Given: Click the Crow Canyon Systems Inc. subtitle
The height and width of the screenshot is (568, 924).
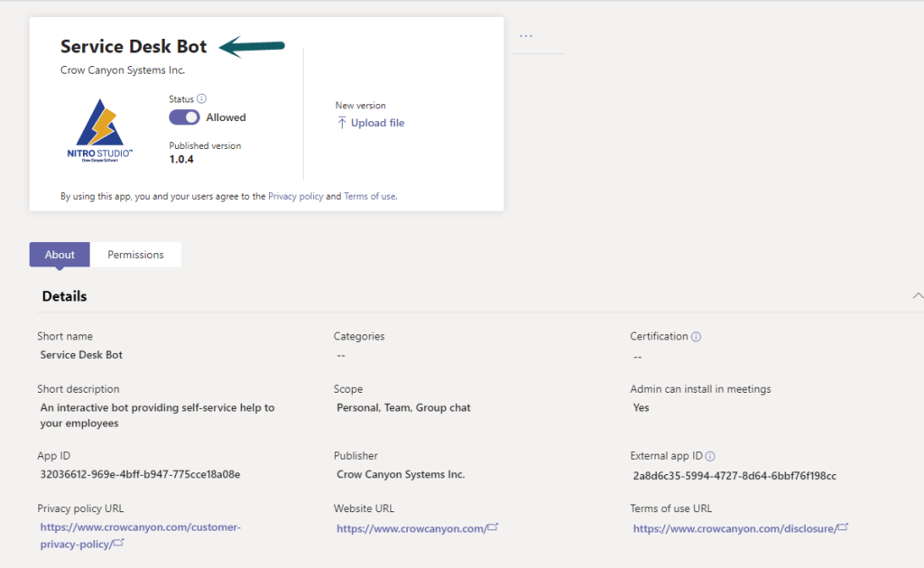Looking at the screenshot, I should (123, 70).
